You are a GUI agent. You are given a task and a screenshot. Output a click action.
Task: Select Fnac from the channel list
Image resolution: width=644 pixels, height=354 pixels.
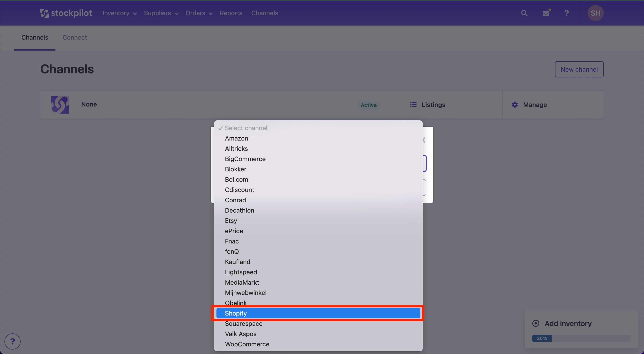[x=318, y=241]
